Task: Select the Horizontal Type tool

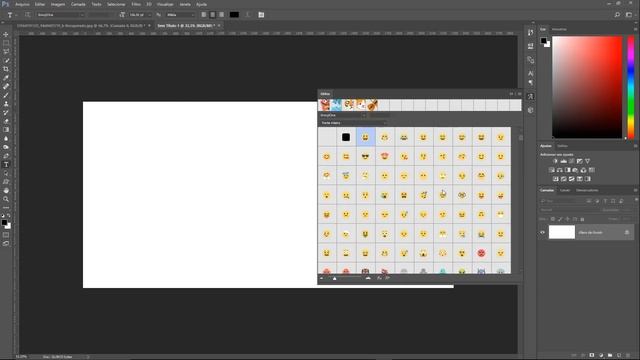Action: [x=6, y=164]
